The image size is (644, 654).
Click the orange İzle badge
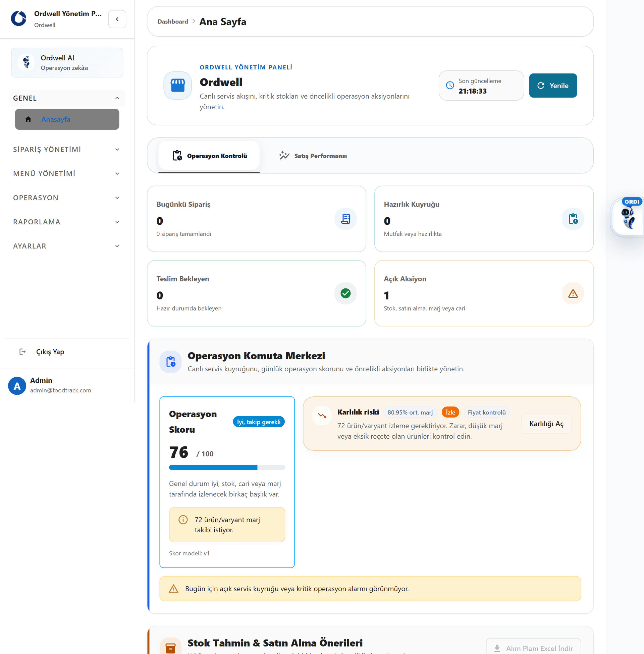450,412
